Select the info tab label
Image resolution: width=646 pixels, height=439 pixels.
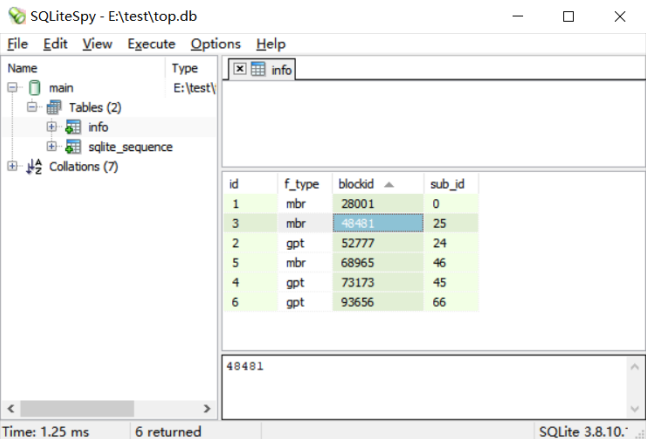(x=281, y=70)
